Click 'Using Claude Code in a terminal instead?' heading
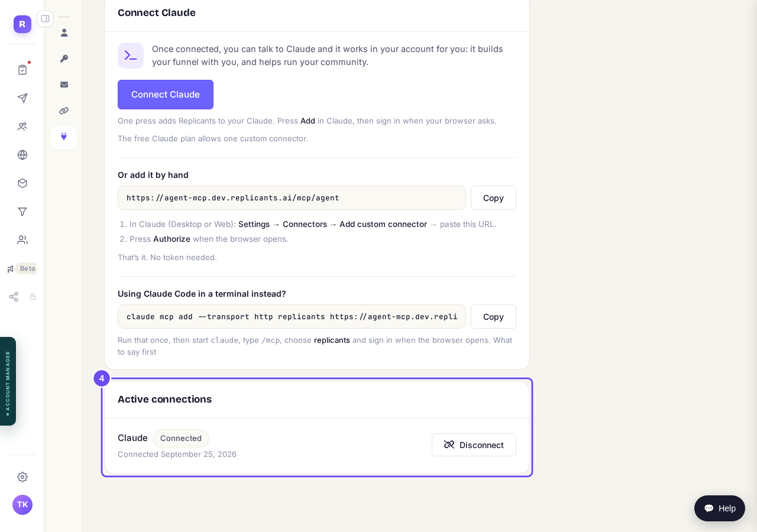 click(x=202, y=294)
